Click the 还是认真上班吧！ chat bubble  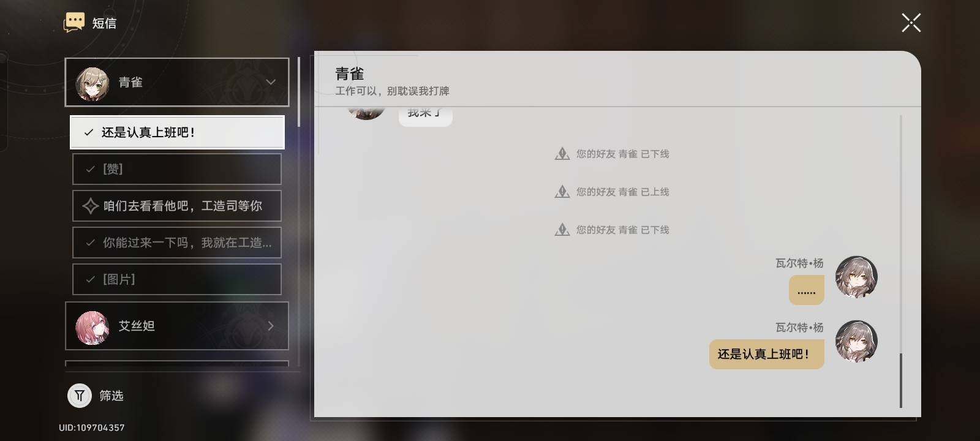[x=767, y=354]
